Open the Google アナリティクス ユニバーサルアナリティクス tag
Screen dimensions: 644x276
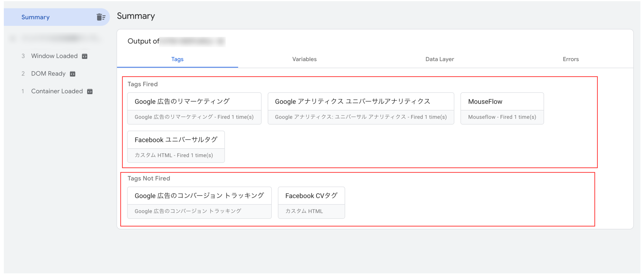click(360, 102)
